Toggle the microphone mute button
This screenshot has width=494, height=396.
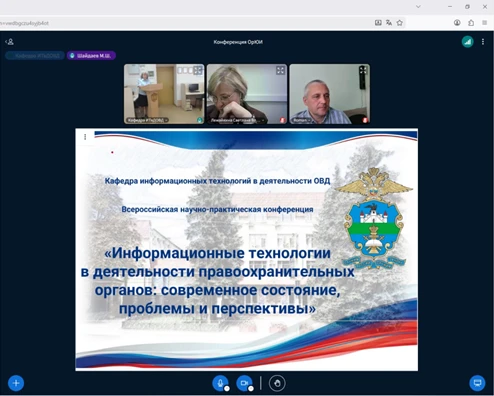coord(220,383)
